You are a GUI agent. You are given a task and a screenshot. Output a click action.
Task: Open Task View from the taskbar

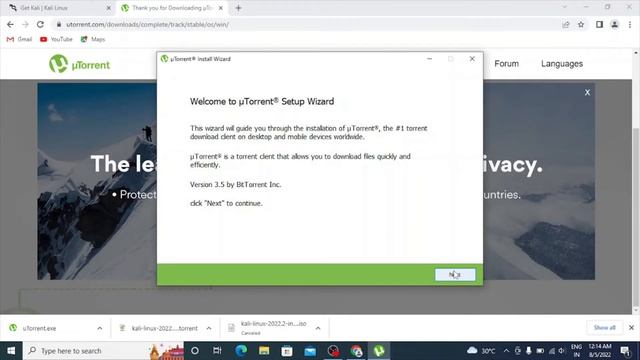point(217,351)
